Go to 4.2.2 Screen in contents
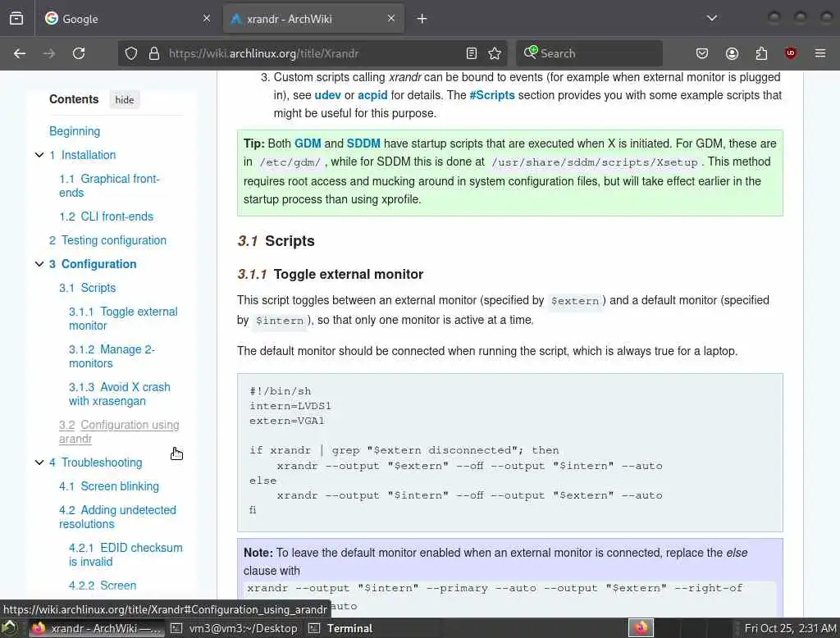Image resolution: width=840 pixels, height=638 pixels. (103, 586)
